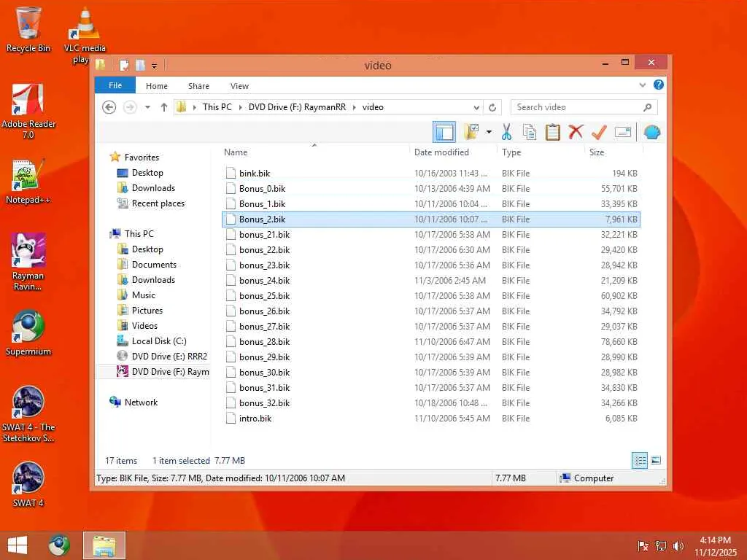The image size is (747, 560).
Task: Open address bar history dropdown
Action: click(476, 107)
